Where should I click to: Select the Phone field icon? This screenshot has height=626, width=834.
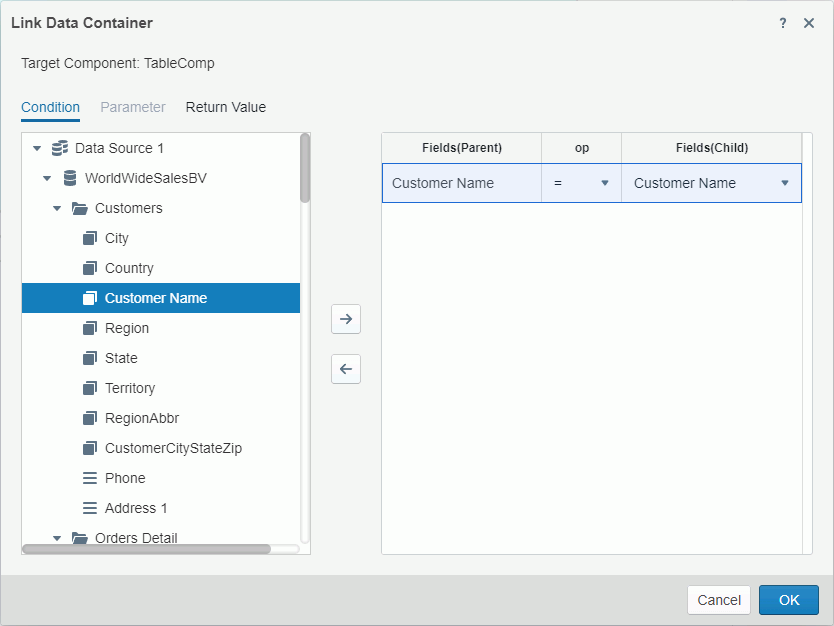[90, 478]
